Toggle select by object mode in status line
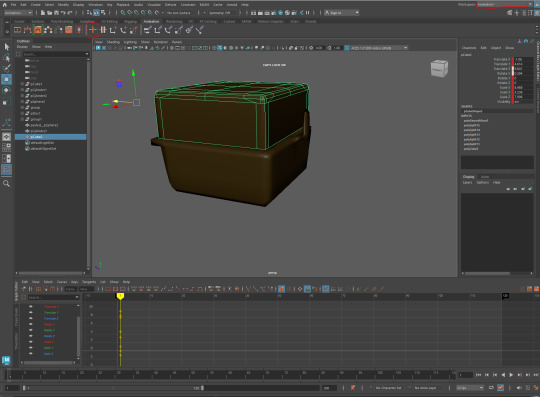The image size is (540, 397). point(96,13)
